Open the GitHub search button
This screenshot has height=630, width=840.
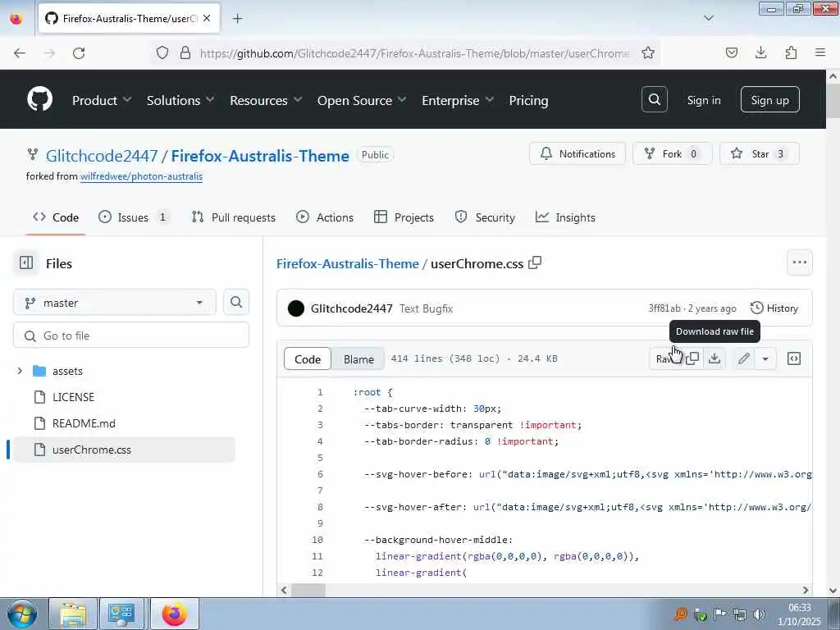[654, 99]
